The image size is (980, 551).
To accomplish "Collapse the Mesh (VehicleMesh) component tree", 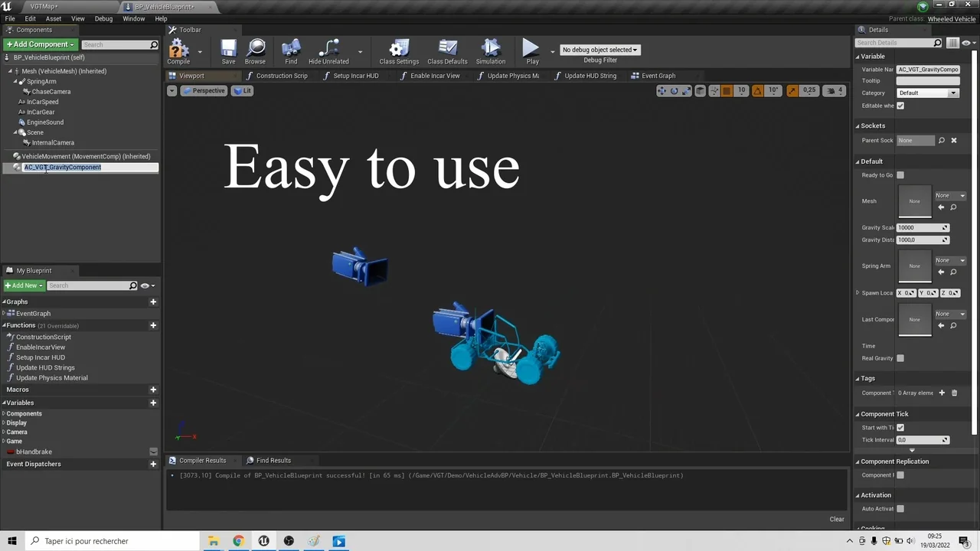I will pos(11,70).
